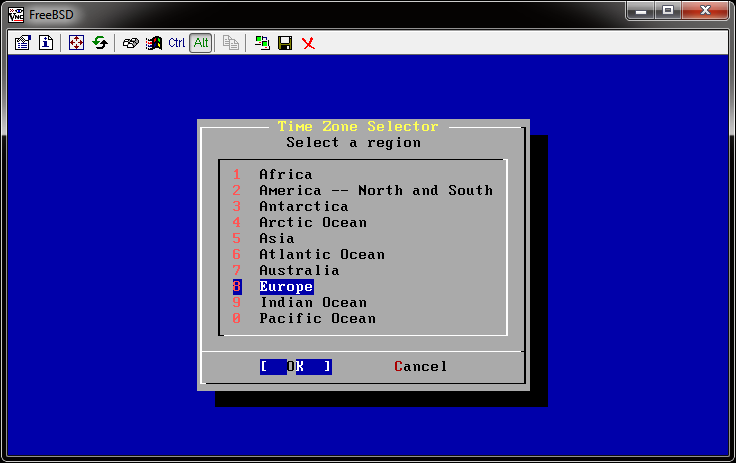
Task: Select Atlantic Ocean region
Action: [x=322, y=254]
